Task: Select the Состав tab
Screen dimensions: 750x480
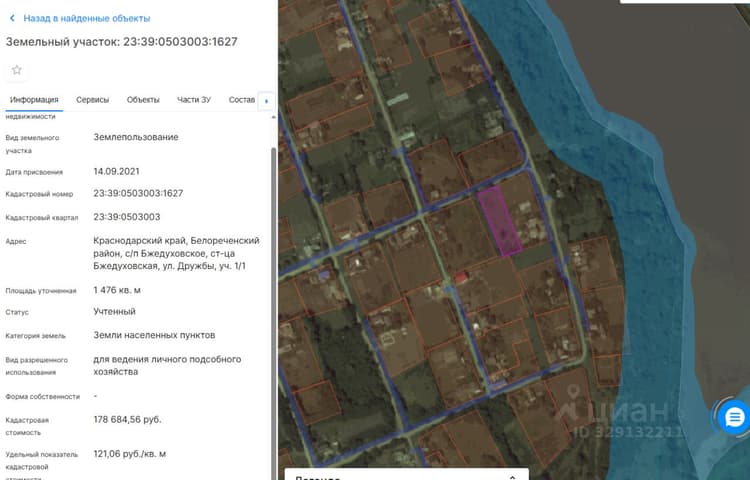Action: tap(242, 99)
